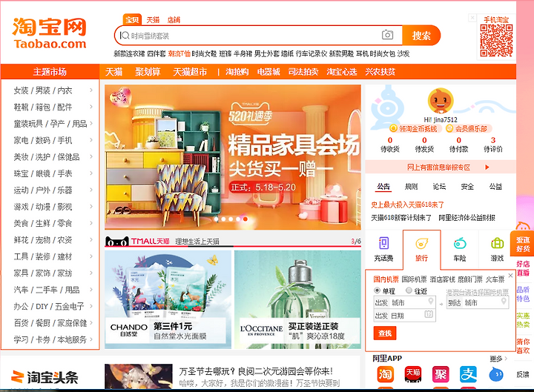The height and width of the screenshot is (392, 534).
Task: Click the 会员俱乐部 badge icon
Action: [449, 128]
